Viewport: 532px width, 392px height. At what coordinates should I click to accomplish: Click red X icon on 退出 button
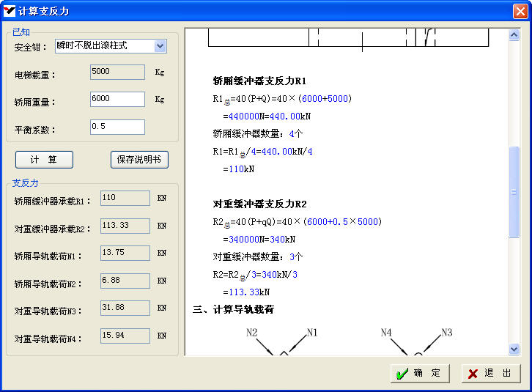[473, 374]
